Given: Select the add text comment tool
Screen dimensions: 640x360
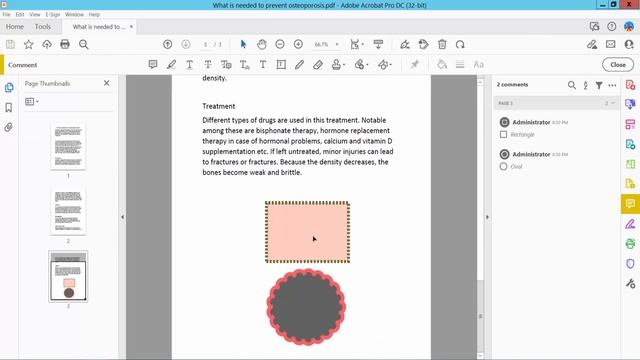Looking at the screenshot, I should (263, 64).
